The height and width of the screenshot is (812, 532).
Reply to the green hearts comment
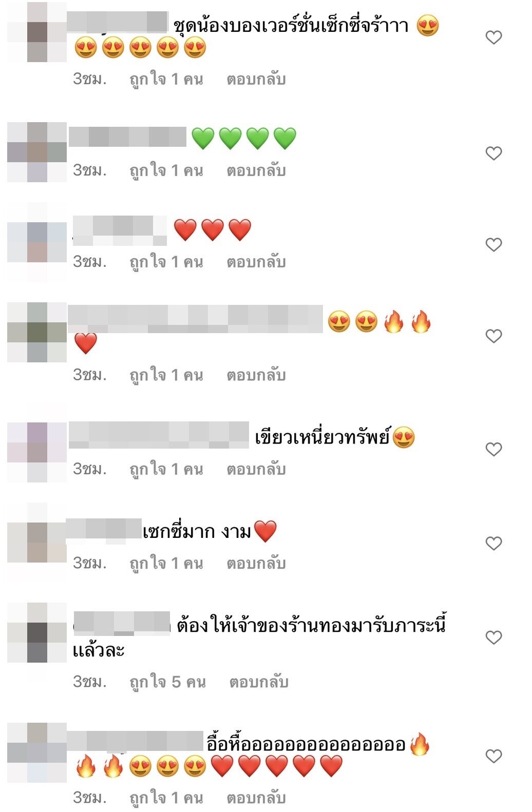[256, 170]
